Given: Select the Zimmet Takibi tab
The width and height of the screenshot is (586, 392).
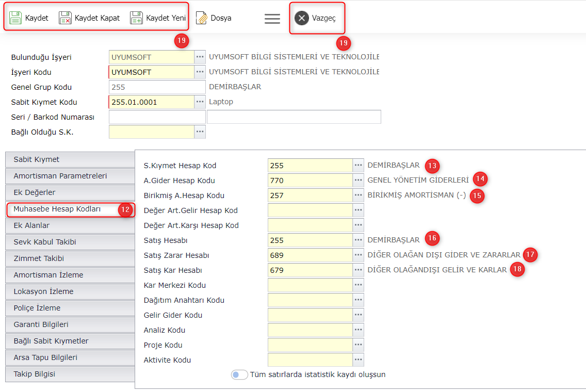Looking at the screenshot, I should [39, 258].
